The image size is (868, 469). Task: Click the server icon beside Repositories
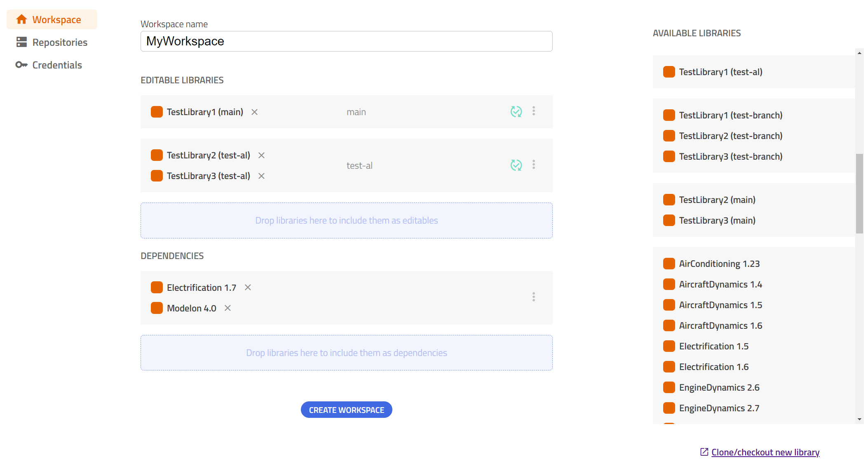click(21, 42)
